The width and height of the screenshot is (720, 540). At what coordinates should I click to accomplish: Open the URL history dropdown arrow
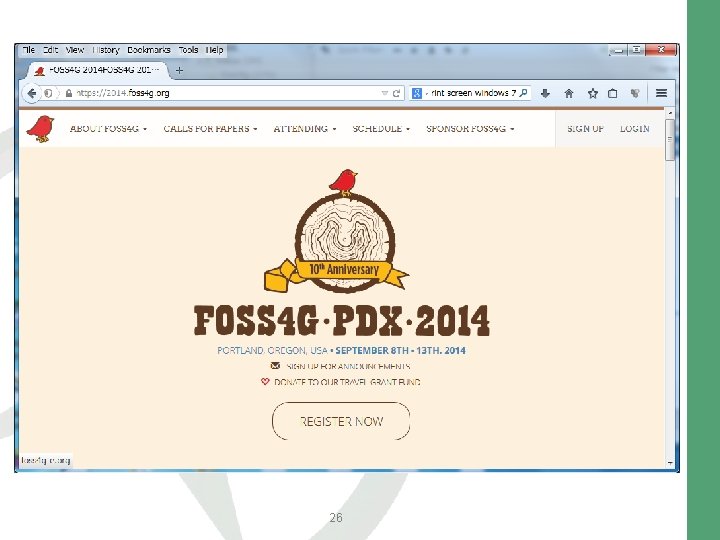pyautogui.click(x=385, y=93)
